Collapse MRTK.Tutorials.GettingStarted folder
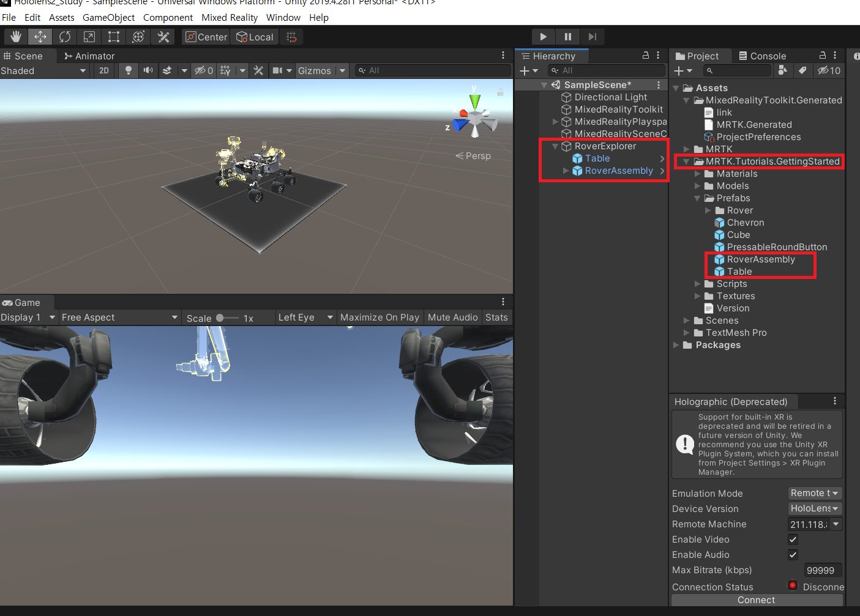 pyautogui.click(x=687, y=161)
